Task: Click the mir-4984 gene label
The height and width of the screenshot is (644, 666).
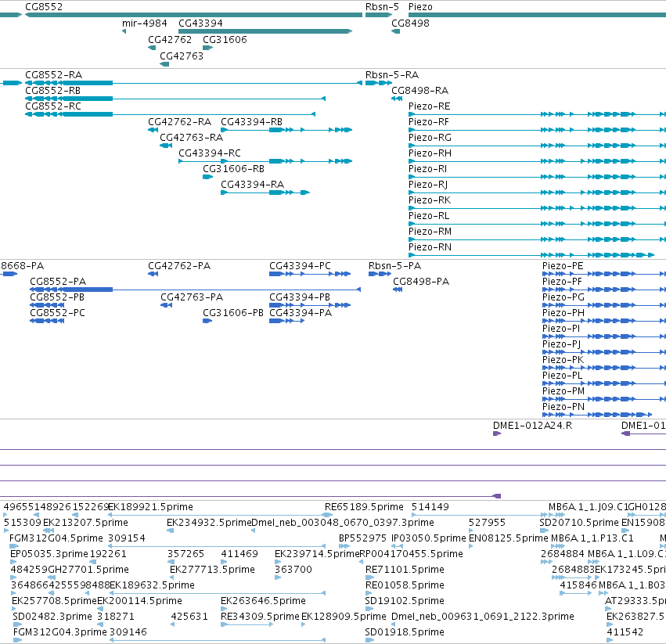Action: (x=145, y=23)
